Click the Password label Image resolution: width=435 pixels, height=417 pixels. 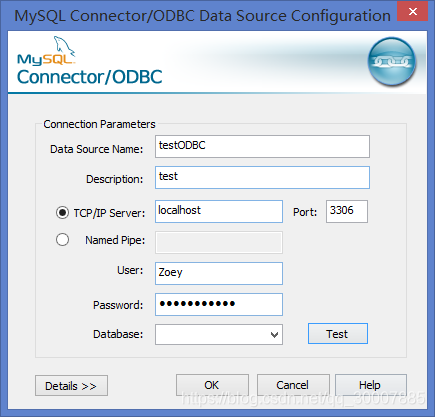(x=118, y=305)
